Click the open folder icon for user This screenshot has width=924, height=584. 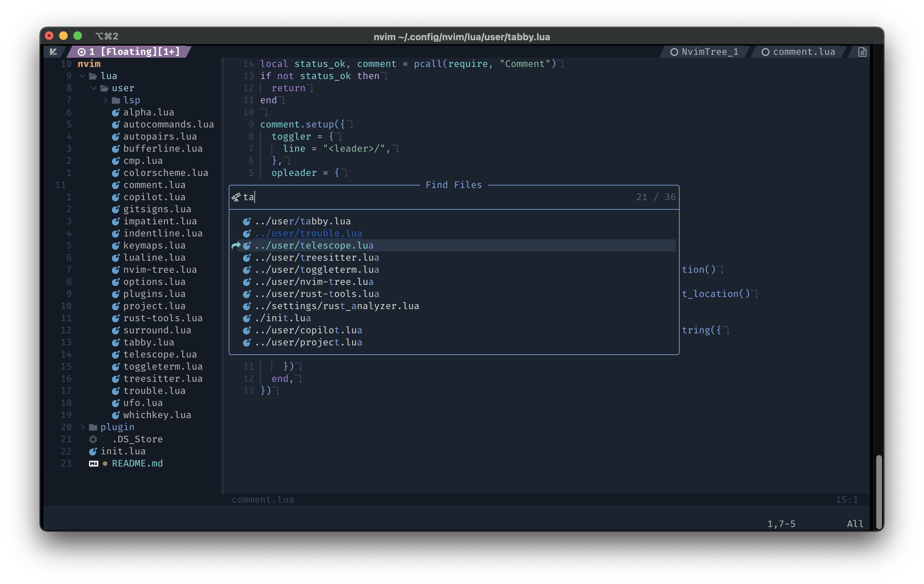pyautogui.click(x=104, y=88)
